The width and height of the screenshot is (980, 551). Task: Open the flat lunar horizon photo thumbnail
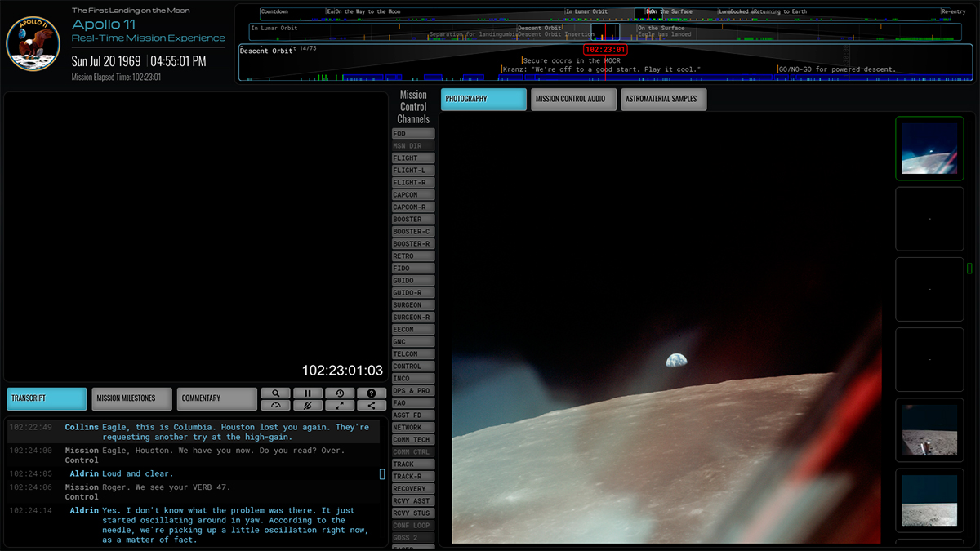[929, 500]
